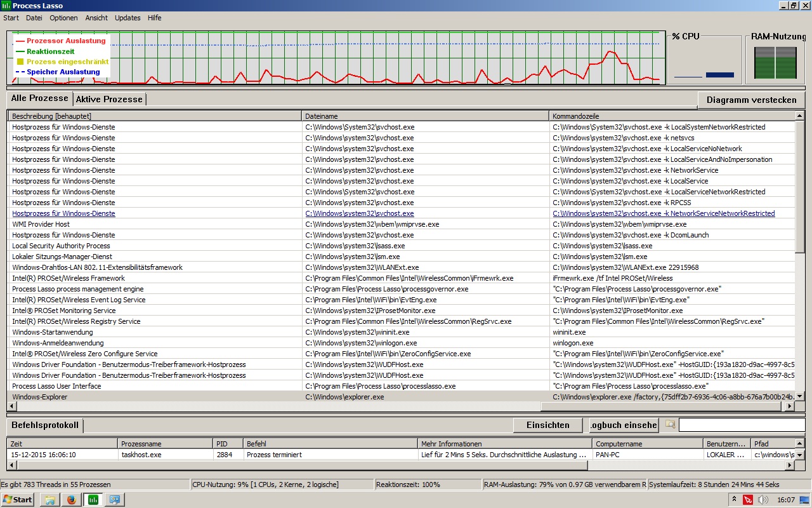The width and height of the screenshot is (812, 508).
Task: Click Diagramm verstecken button
Action: [751, 100]
